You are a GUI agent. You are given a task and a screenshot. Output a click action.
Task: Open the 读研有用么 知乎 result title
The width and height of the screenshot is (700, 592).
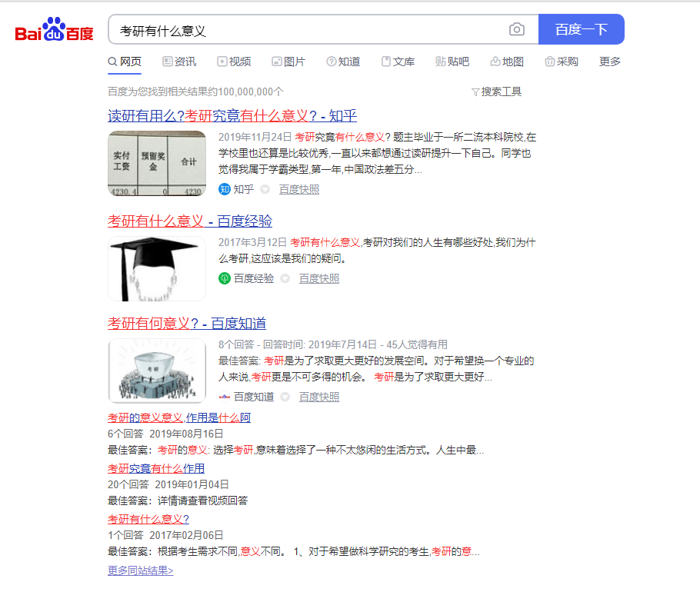tap(232, 116)
